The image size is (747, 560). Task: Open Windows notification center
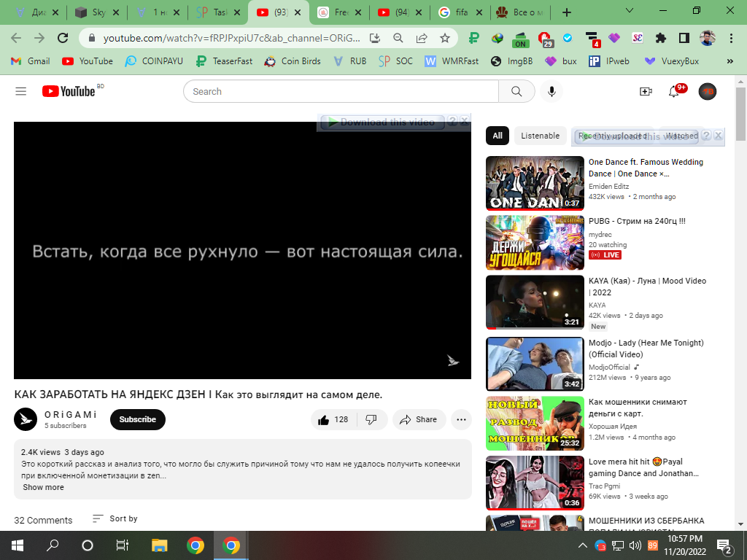[x=724, y=545]
